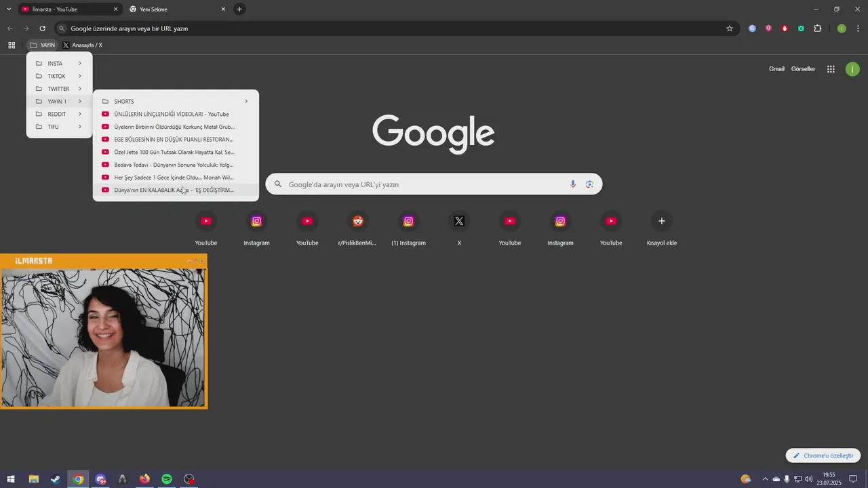Open the new tab button

coord(239,9)
